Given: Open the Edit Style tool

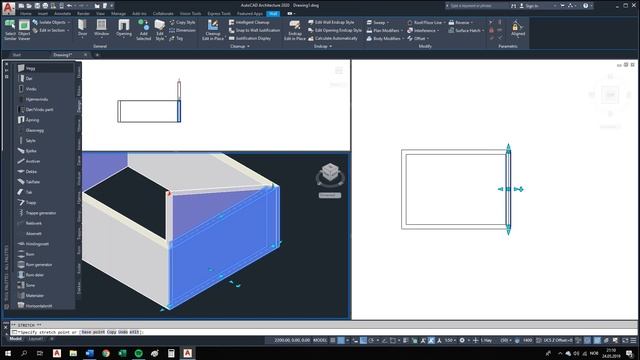Looking at the screenshot, I should 160,30.
